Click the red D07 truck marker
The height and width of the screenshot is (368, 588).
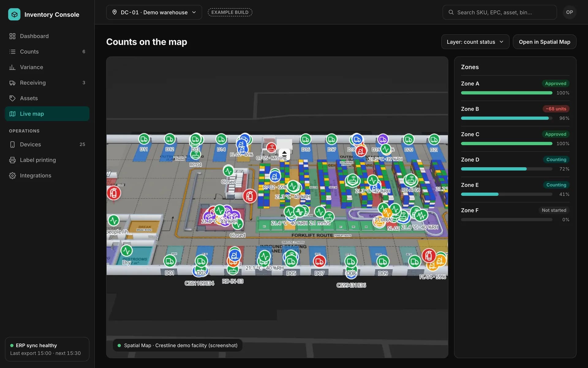tap(319, 261)
